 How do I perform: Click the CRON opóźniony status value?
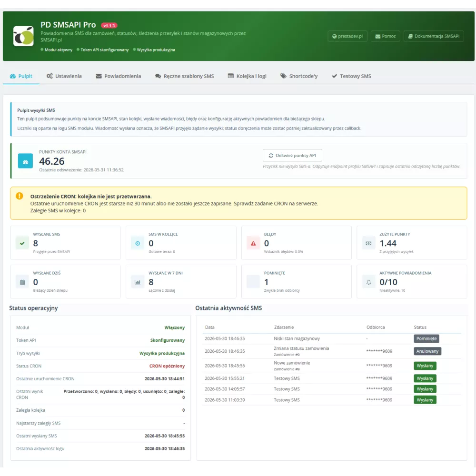tap(167, 366)
